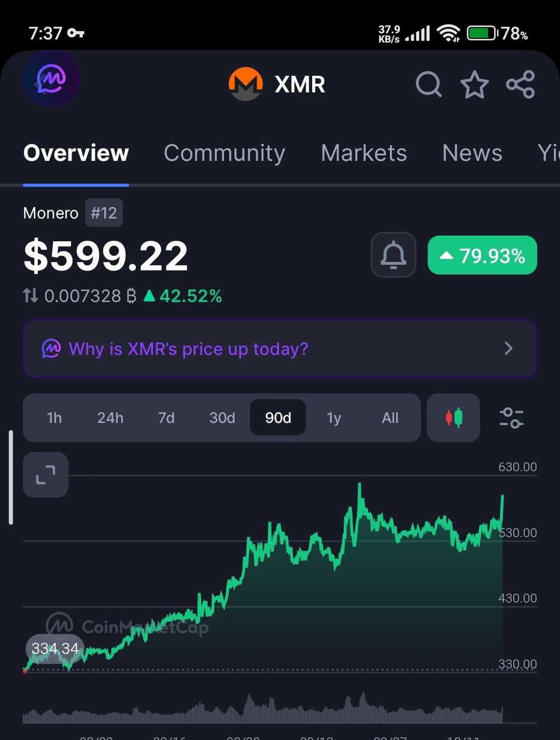The height and width of the screenshot is (740, 560).
Task: Tap the Monero coin logo
Action: point(246,84)
